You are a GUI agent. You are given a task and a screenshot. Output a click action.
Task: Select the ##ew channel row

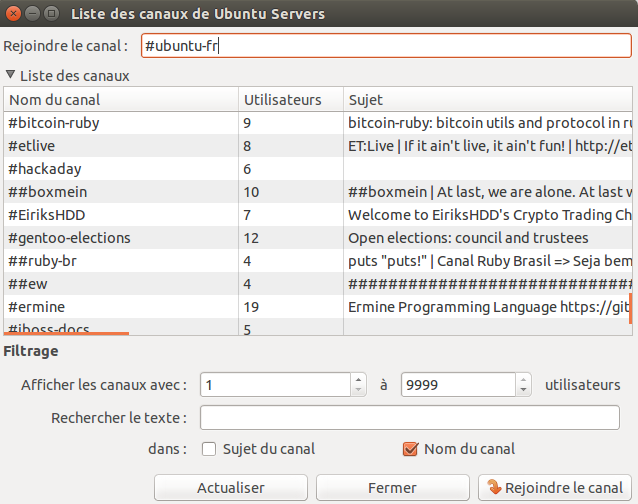[318, 284]
